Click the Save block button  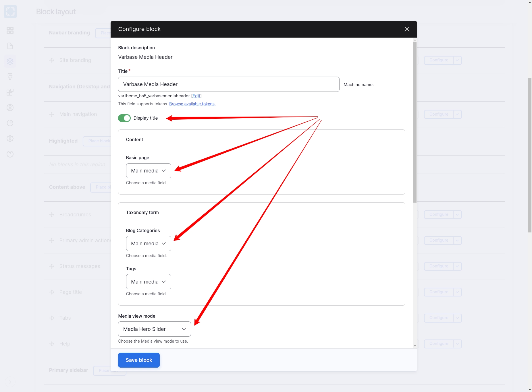click(x=139, y=360)
